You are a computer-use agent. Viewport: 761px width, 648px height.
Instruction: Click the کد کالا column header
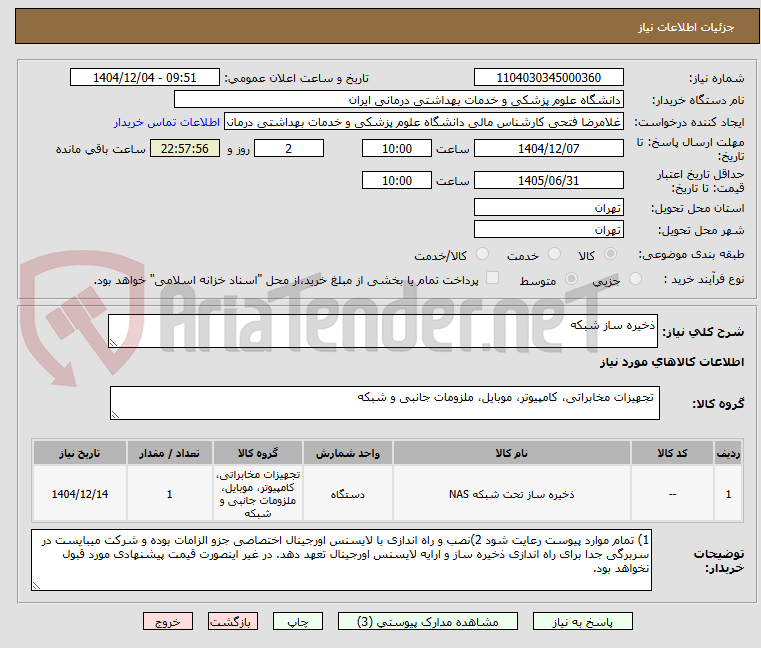[672, 453]
